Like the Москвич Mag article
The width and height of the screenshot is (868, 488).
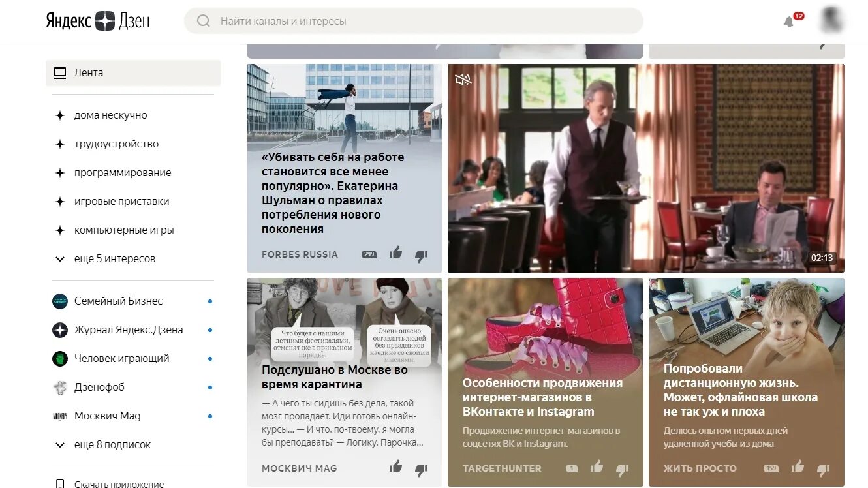pyautogui.click(x=396, y=466)
